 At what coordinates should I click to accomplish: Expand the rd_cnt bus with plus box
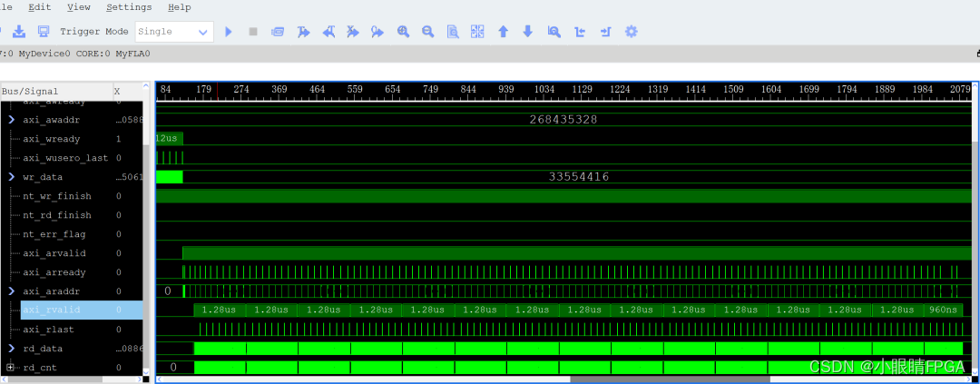click(x=10, y=367)
